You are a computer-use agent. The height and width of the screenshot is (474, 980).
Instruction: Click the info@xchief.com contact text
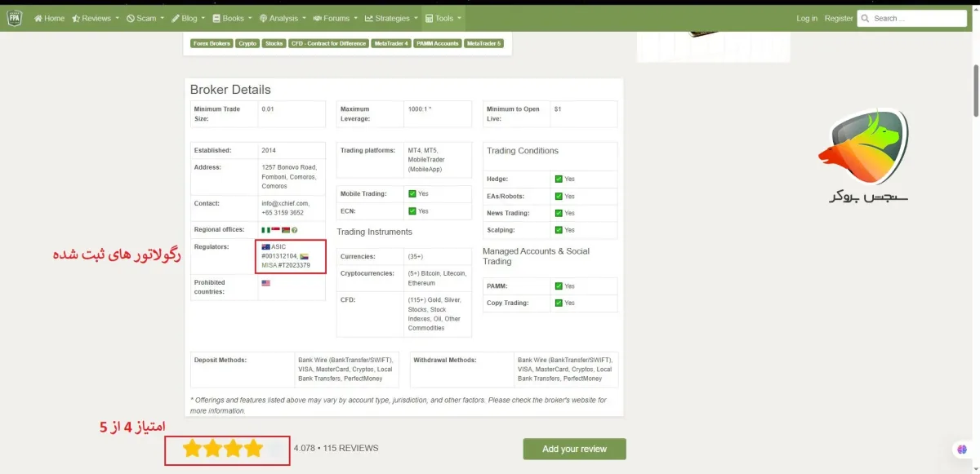coord(285,203)
